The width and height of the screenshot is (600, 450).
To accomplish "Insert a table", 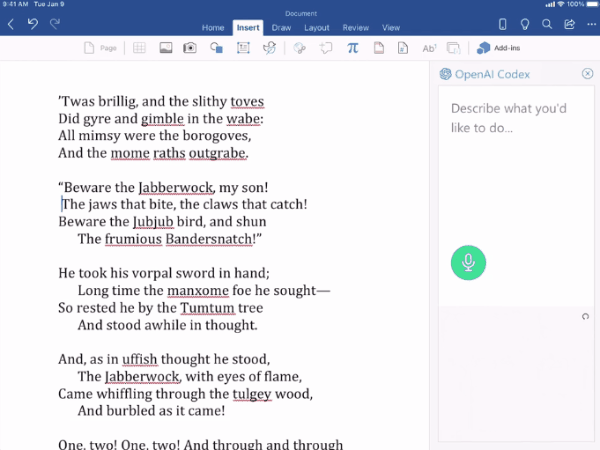I will coord(139,48).
